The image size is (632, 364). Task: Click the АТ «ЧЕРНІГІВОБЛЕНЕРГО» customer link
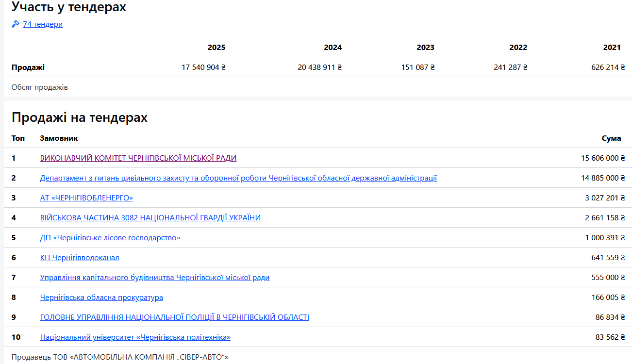pos(86,198)
